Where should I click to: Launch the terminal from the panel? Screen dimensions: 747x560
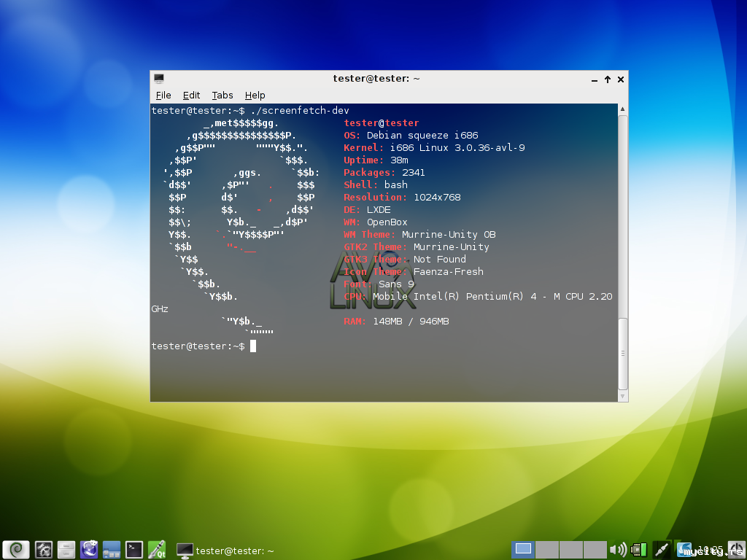[x=134, y=549]
